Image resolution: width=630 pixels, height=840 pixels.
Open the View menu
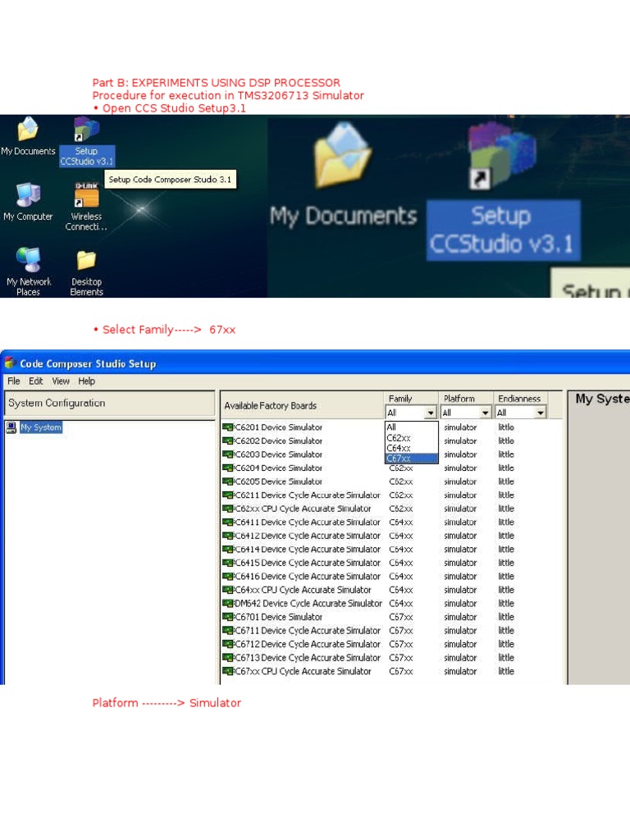[x=61, y=381]
